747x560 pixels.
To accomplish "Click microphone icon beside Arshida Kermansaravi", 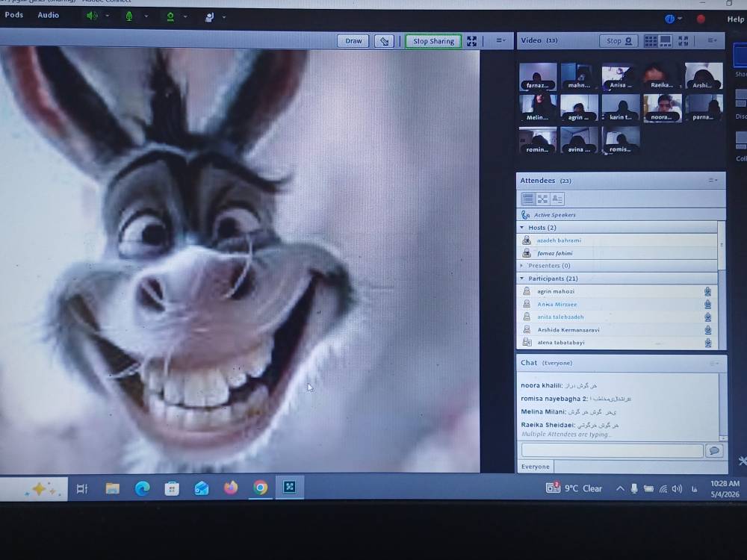I will pos(707,329).
